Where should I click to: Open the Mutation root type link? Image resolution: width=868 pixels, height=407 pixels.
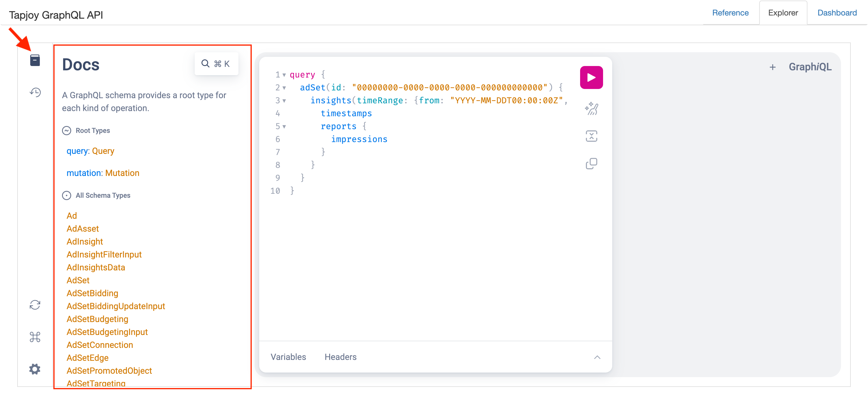pos(122,173)
